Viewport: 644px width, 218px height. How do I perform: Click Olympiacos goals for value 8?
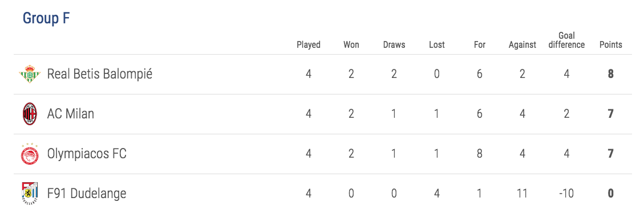[x=479, y=154]
